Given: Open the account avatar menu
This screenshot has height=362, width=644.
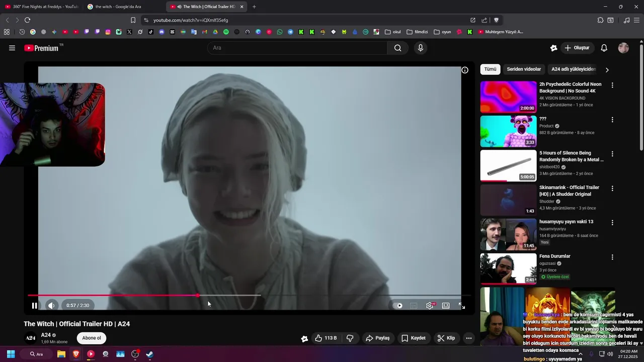Looking at the screenshot, I should [x=623, y=48].
